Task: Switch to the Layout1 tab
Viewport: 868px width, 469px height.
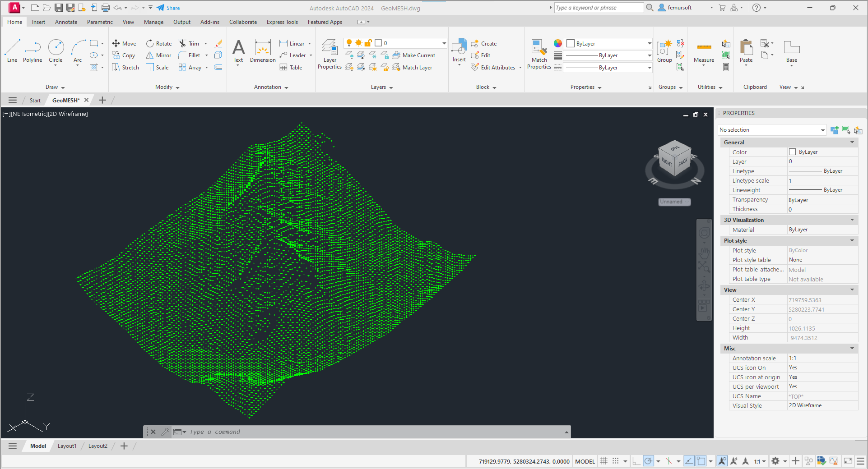Action: (67, 446)
